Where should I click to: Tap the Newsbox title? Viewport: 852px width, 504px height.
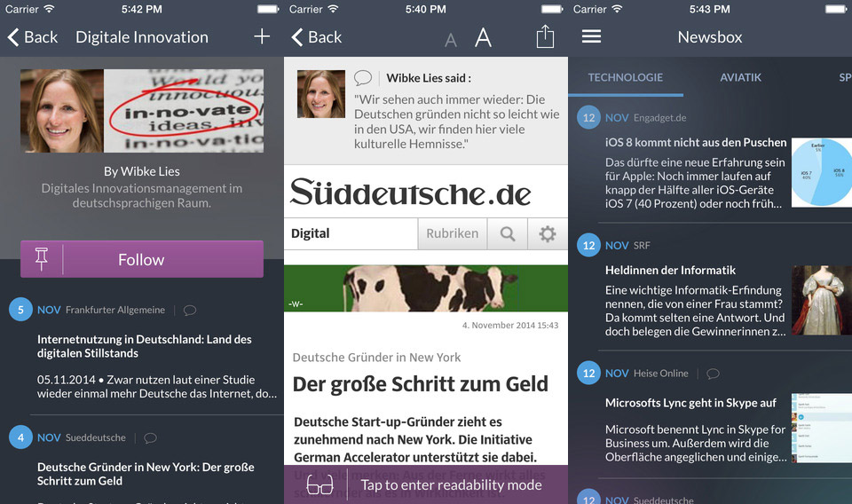[710, 37]
